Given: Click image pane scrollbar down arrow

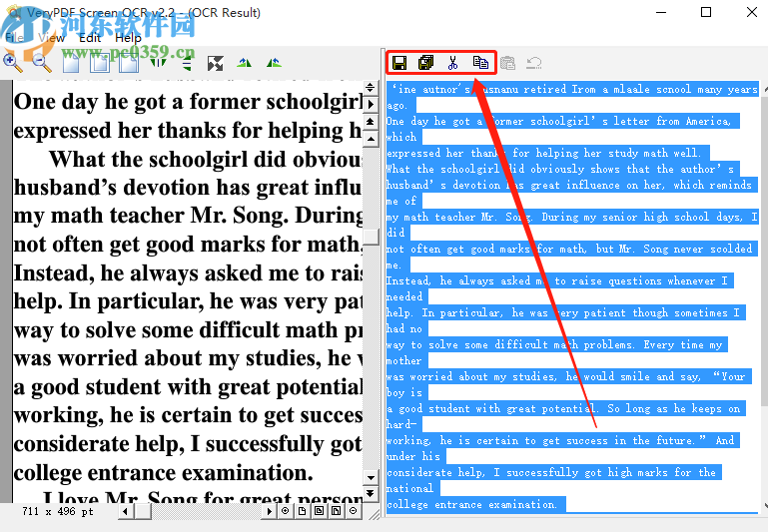Looking at the screenshot, I should coord(371,477).
